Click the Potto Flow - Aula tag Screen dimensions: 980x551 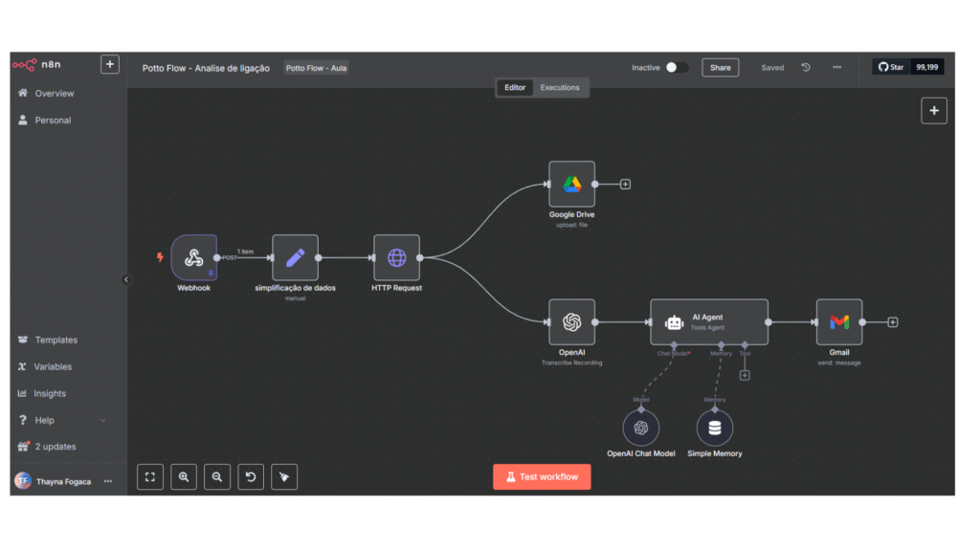pos(316,68)
